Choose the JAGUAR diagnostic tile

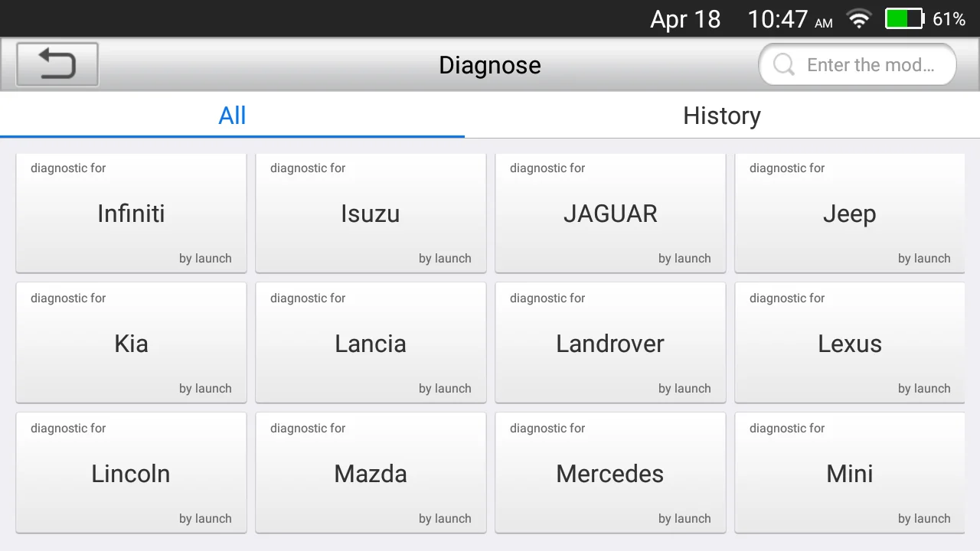pyautogui.click(x=610, y=214)
